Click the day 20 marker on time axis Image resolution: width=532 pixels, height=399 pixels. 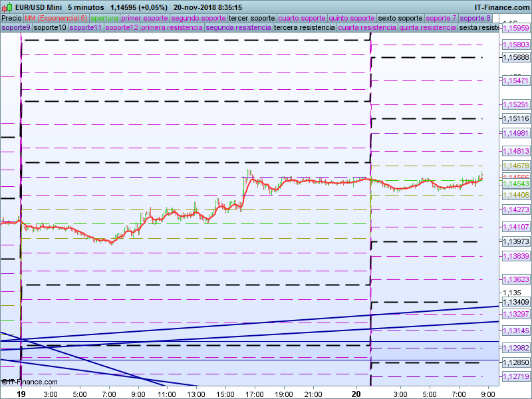click(x=356, y=394)
